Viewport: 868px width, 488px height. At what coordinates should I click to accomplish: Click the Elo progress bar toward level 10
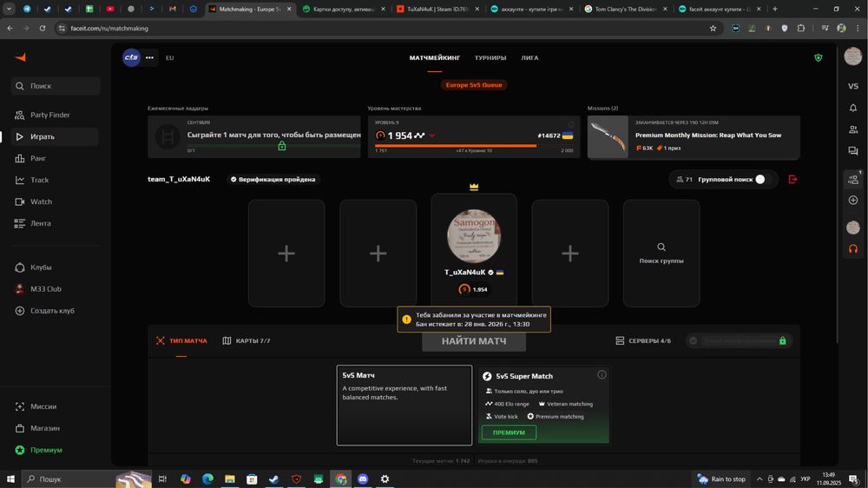click(x=474, y=146)
